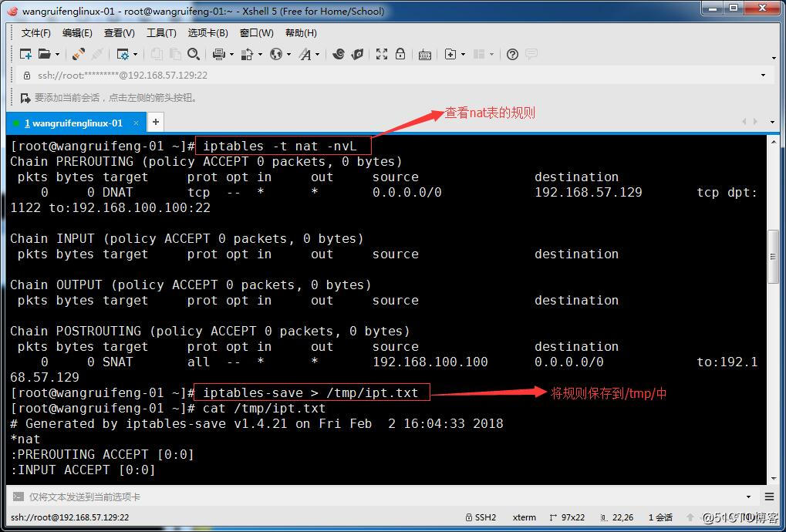Click the file transfer icon

pyautogui.click(x=247, y=54)
